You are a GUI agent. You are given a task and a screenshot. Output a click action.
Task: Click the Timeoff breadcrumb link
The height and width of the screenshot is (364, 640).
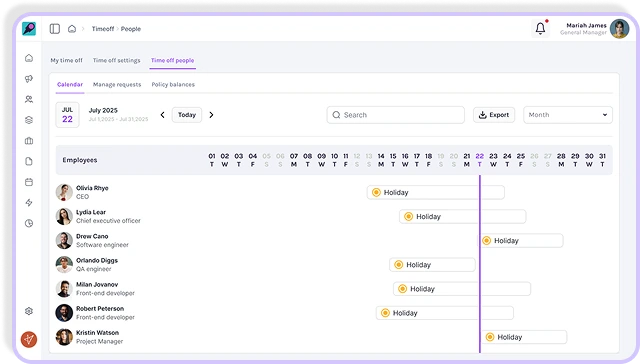(x=103, y=29)
